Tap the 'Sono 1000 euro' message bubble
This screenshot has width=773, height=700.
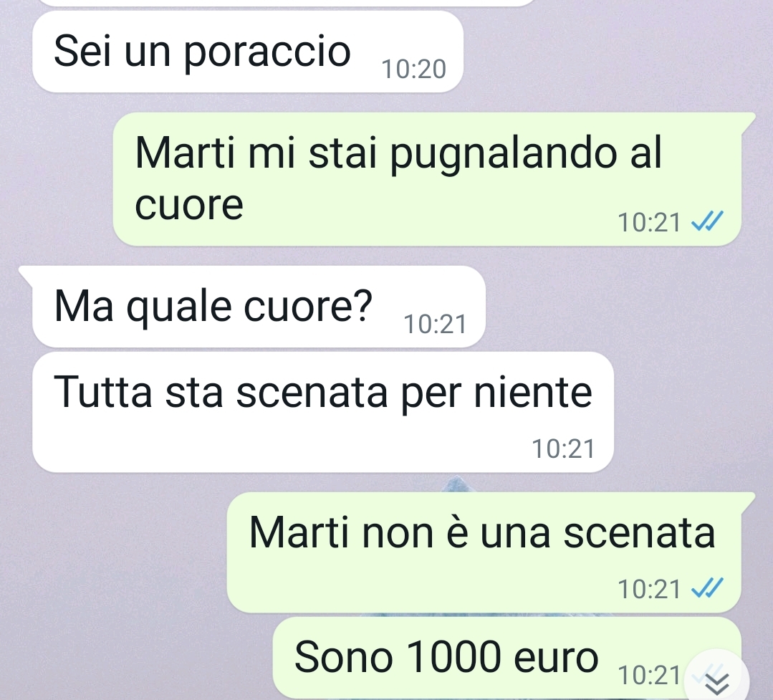coord(506,658)
